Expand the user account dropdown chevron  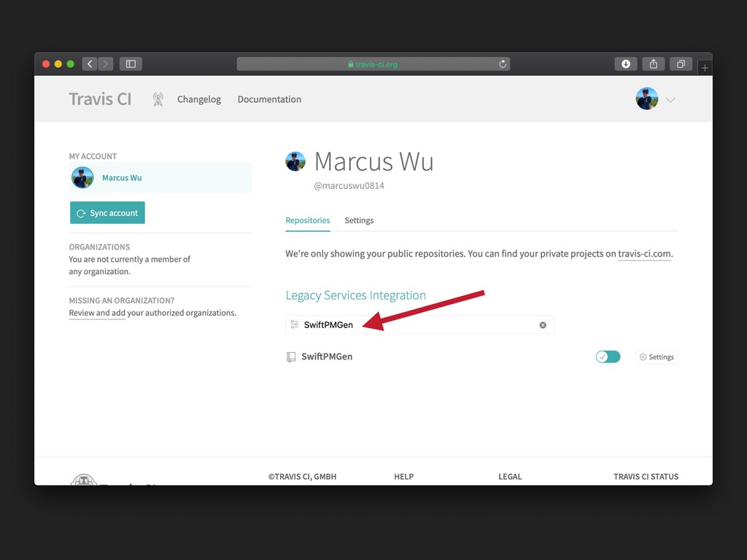coord(670,100)
